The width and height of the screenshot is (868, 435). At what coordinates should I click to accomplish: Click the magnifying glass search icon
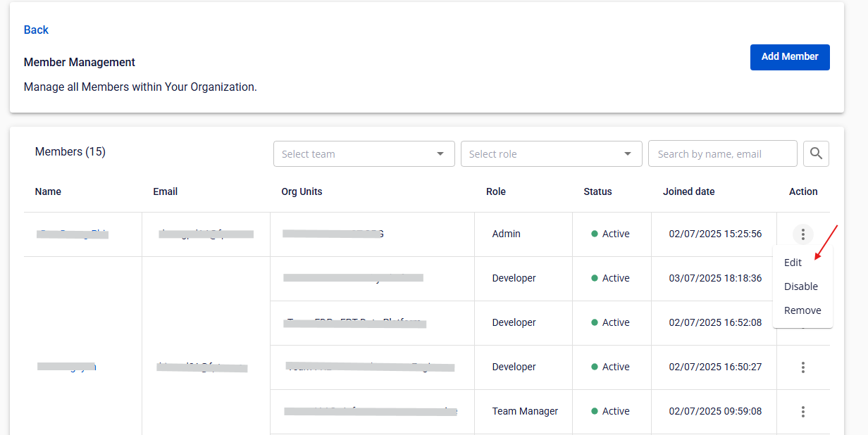coord(816,153)
